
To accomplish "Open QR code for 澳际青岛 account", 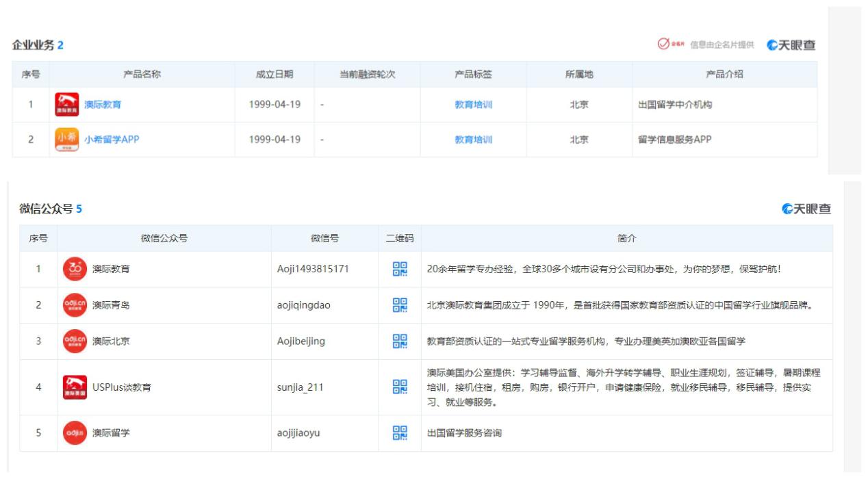I will pos(400,305).
